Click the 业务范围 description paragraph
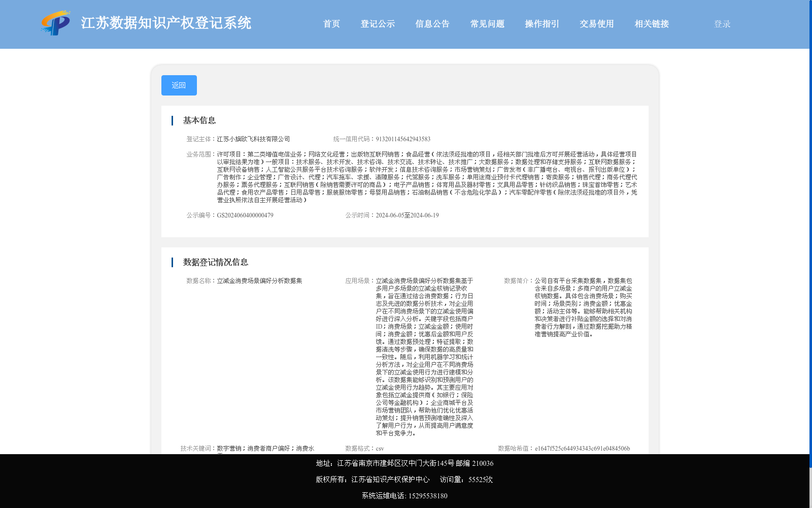 tap(427, 177)
